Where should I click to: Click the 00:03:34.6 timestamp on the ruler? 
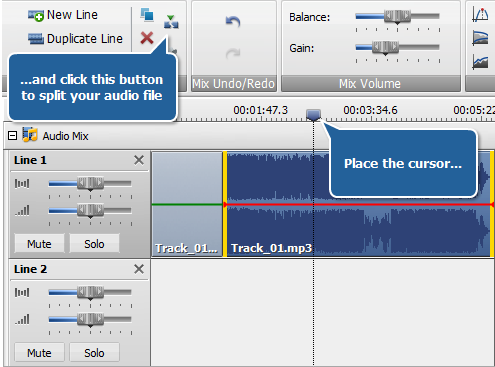coord(370,110)
